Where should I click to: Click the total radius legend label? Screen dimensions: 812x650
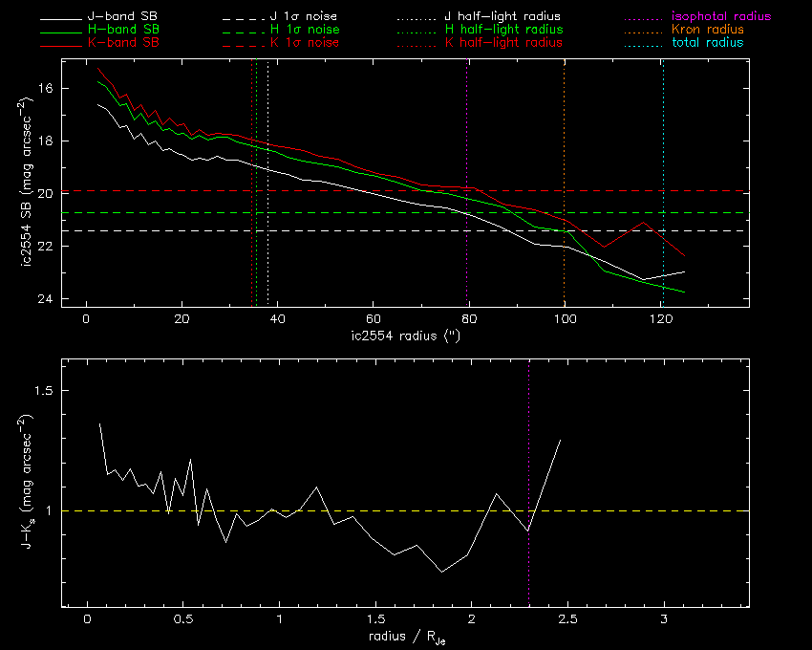[x=707, y=43]
